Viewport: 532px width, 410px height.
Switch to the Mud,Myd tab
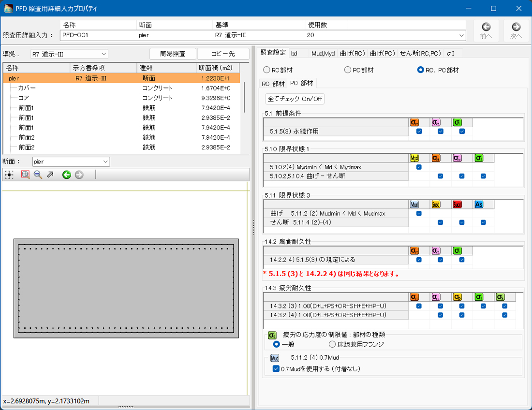323,53
